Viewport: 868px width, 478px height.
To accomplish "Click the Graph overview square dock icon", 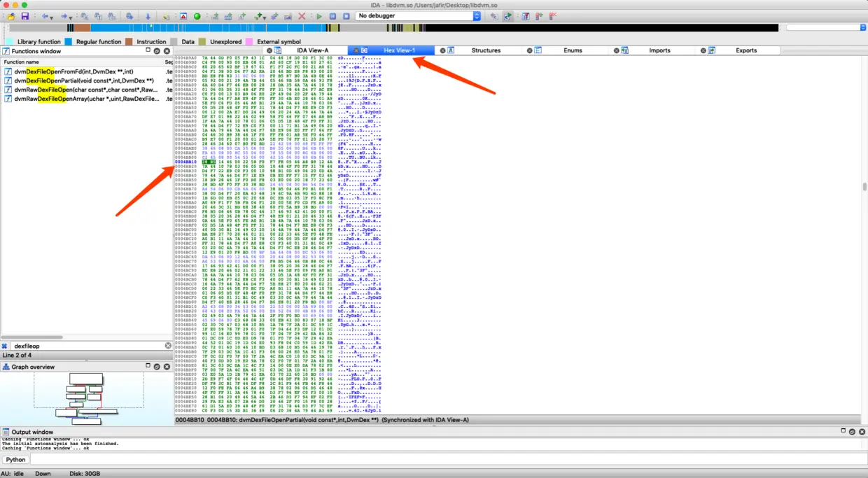I will (x=148, y=366).
